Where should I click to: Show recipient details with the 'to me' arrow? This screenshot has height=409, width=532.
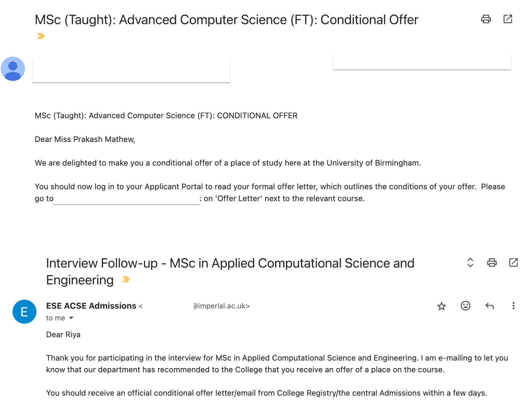tap(71, 318)
